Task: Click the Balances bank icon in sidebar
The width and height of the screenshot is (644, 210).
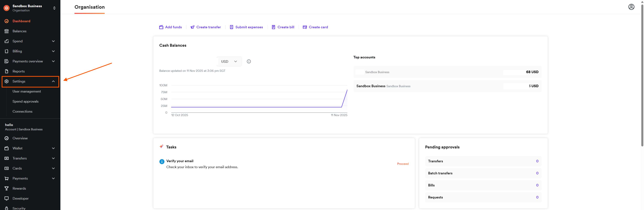Action: [x=7, y=31]
